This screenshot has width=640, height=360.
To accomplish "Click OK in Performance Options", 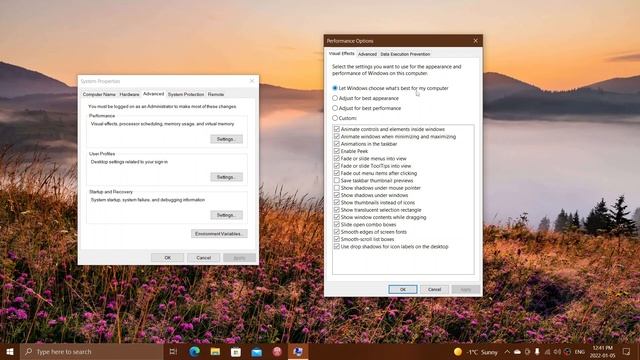I will pos(402,289).
